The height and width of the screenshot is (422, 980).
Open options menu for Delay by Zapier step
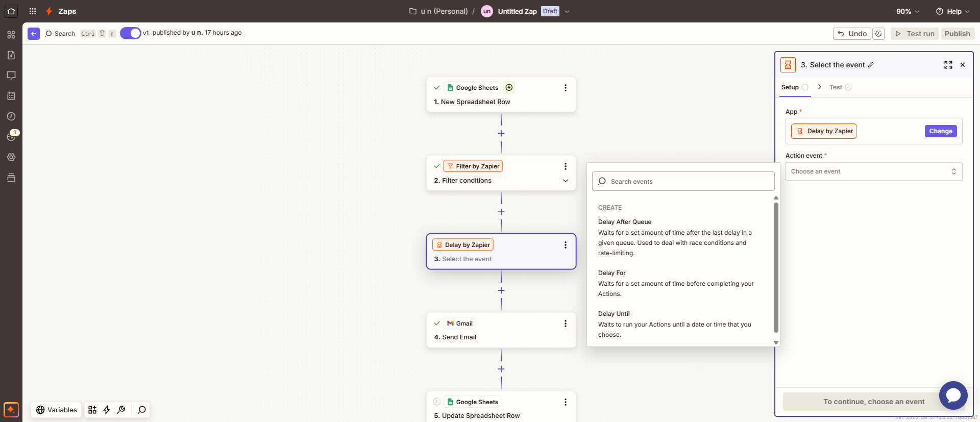[x=566, y=245]
